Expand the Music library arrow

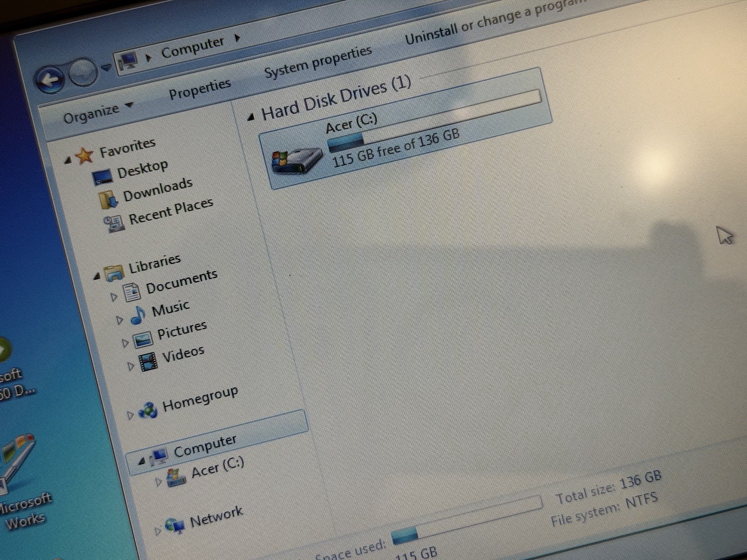(x=120, y=320)
